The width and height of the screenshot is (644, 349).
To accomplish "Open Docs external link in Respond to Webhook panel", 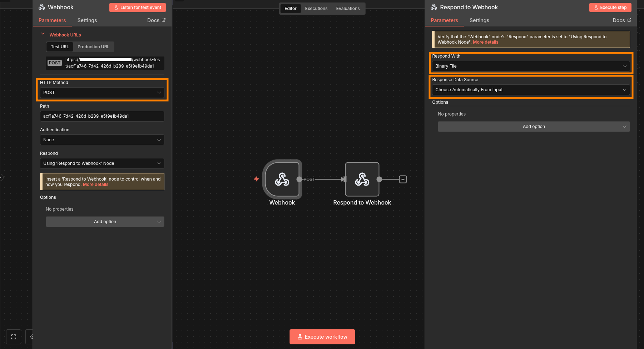I will [621, 20].
